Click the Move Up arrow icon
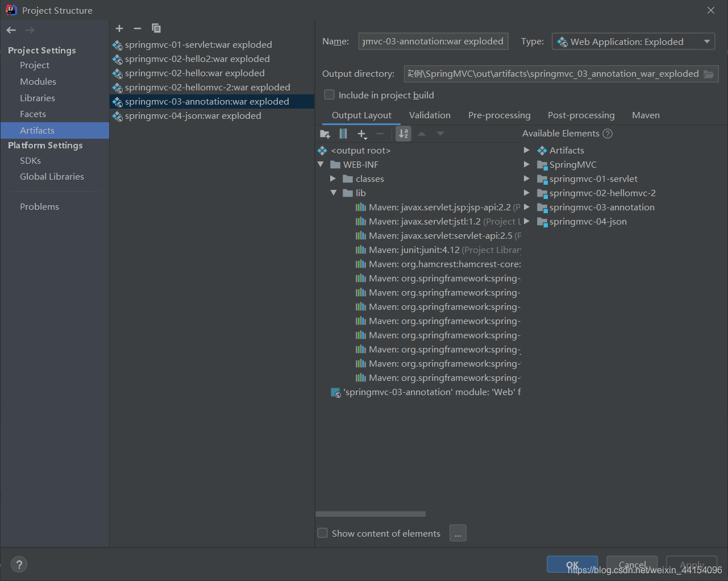Image resolution: width=728 pixels, height=581 pixels. pyautogui.click(x=422, y=134)
